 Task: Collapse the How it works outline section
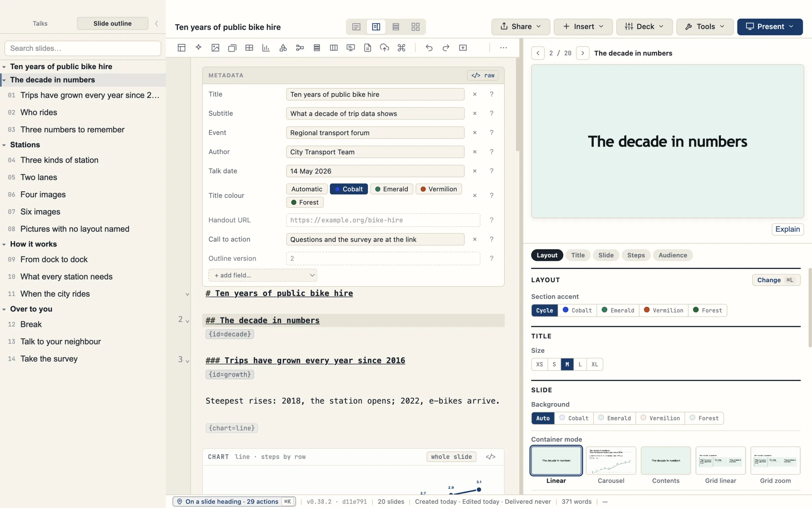pyautogui.click(x=4, y=244)
